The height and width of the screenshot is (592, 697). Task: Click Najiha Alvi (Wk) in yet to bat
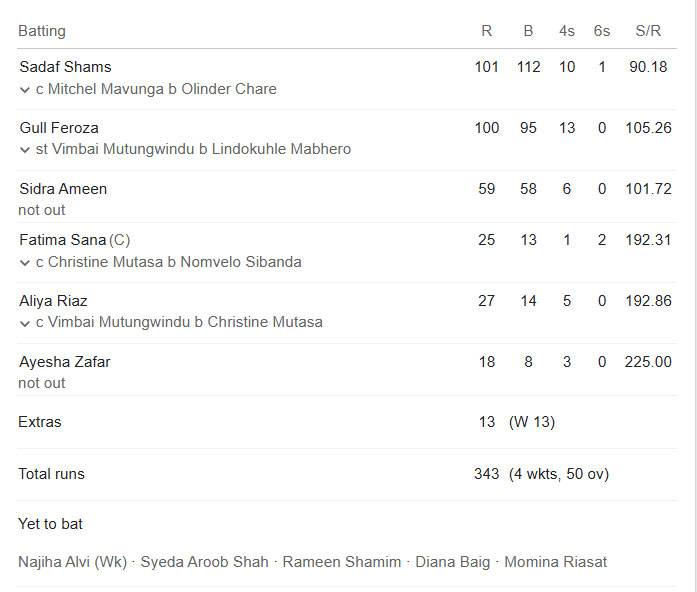tap(72, 562)
